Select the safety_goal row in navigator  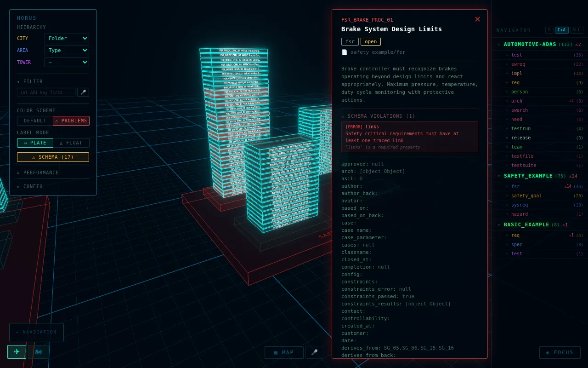tap(540, 196)
